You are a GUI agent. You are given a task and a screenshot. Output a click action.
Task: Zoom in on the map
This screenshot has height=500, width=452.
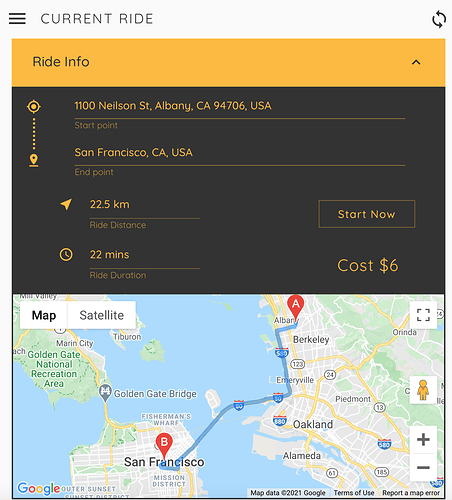423,439
